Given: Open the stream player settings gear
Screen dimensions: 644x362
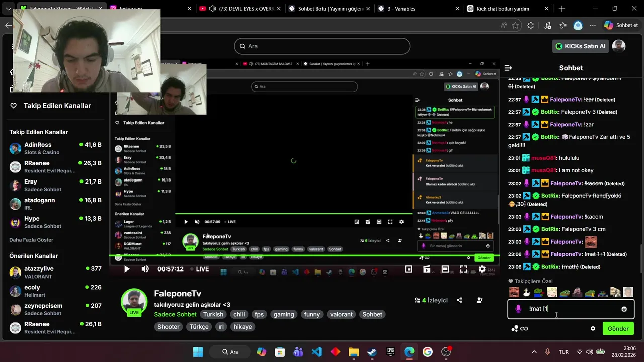Looking at the screenshot, I should [x=482, y=269].
